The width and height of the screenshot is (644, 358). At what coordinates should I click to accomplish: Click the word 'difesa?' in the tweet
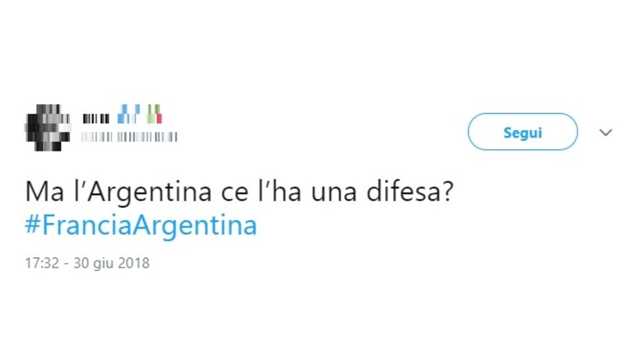[x=410, y=192]
